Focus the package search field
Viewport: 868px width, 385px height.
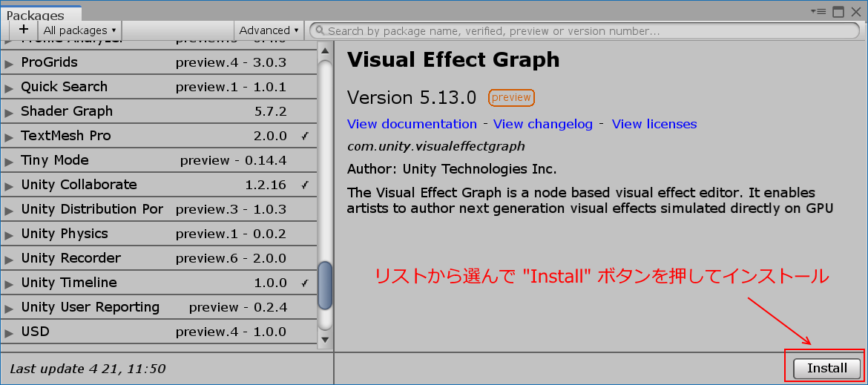coord(584,31)
